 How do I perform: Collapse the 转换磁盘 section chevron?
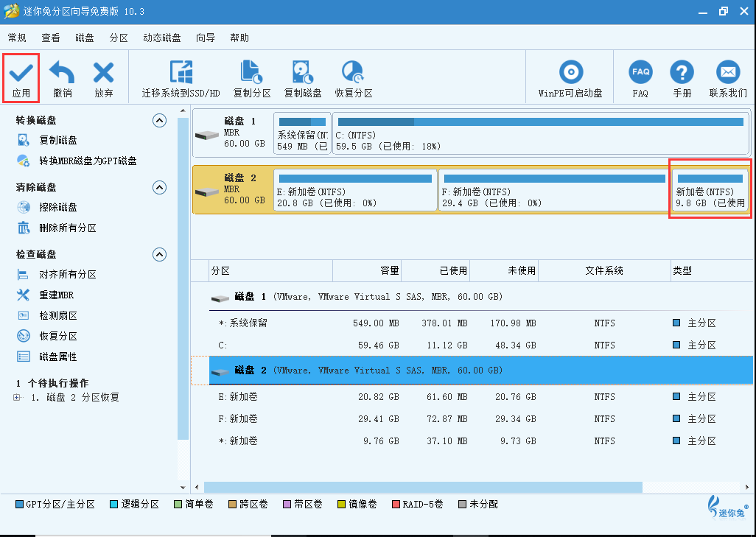tap(160, 120)
